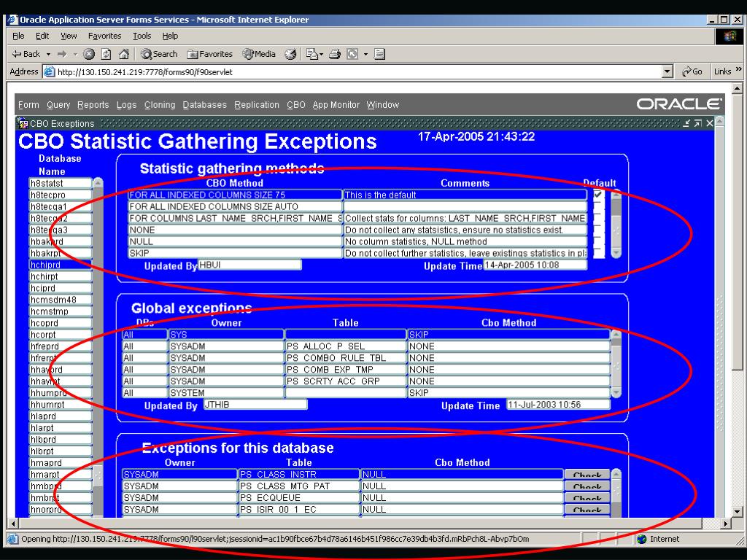
Task: Select database hchirpt in the list
Action: (x=60, y=276)
